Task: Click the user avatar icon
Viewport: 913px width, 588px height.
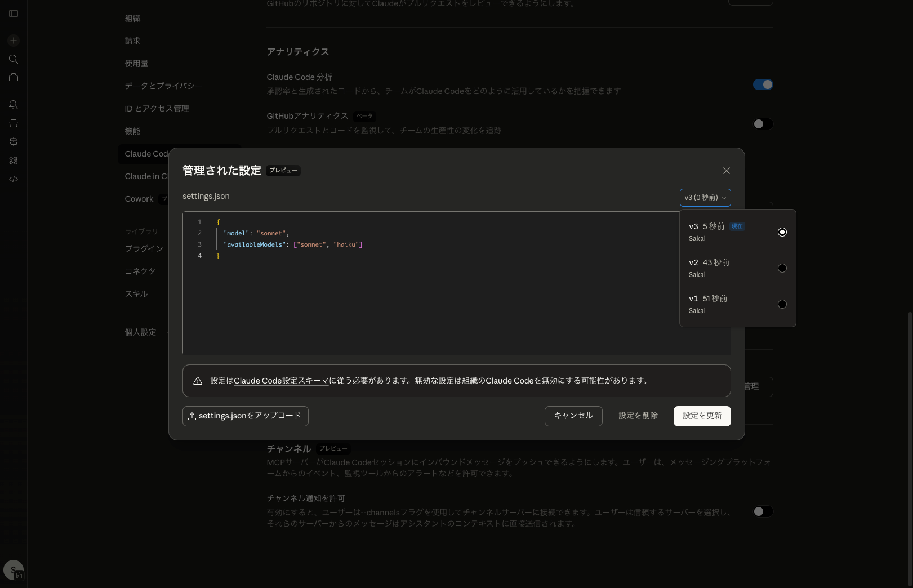Action: [14, 570]
